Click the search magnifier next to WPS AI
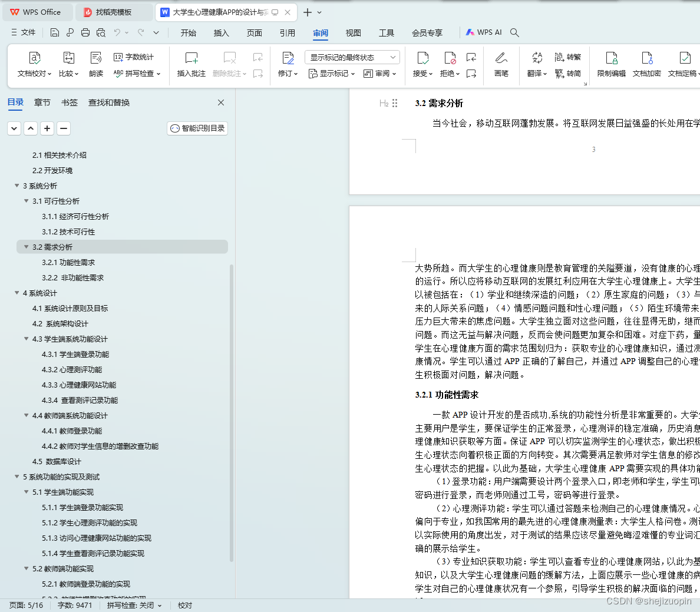The width and height of the screenshot is (700, 612). tap(514, 32)
